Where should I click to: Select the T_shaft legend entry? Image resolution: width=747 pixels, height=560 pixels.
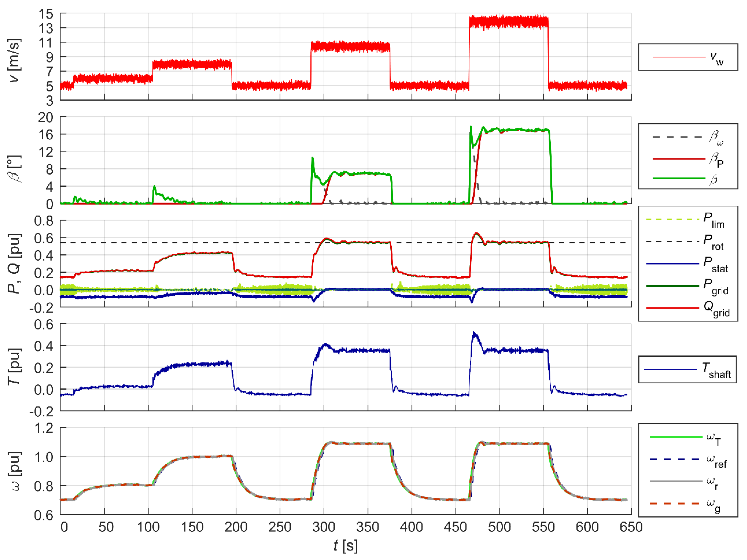[x=670, y=370]
